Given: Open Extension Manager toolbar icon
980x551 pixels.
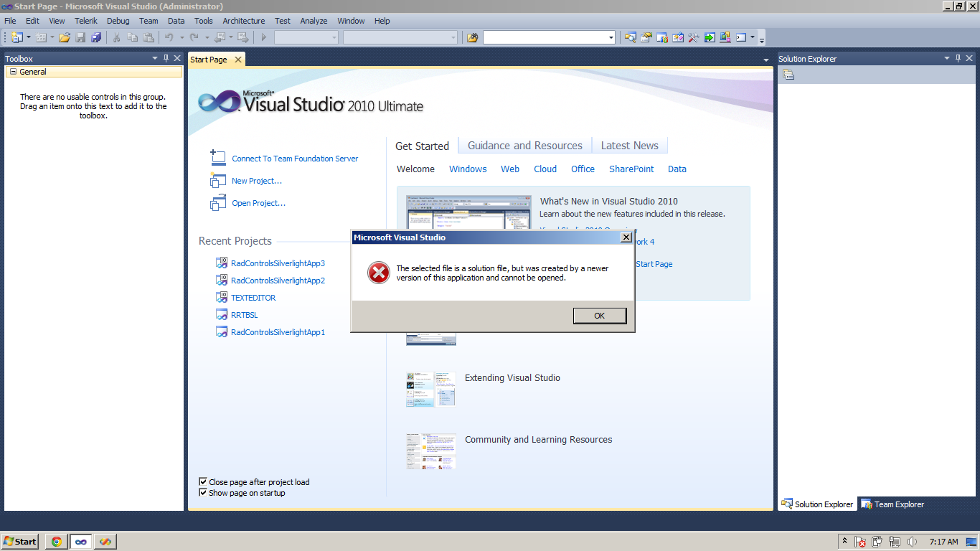Looking at the screenshot, I should pos(725,37).
